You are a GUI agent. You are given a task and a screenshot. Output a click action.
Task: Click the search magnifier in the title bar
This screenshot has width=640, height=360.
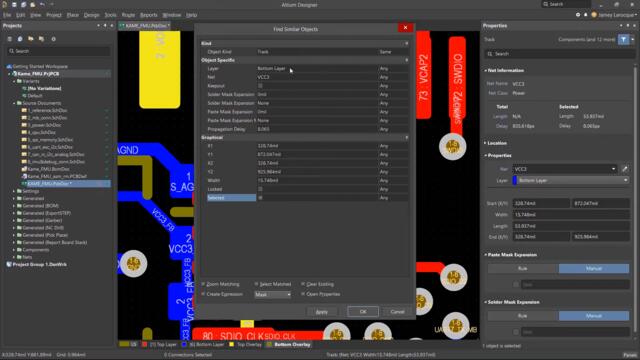pos(546,4)
